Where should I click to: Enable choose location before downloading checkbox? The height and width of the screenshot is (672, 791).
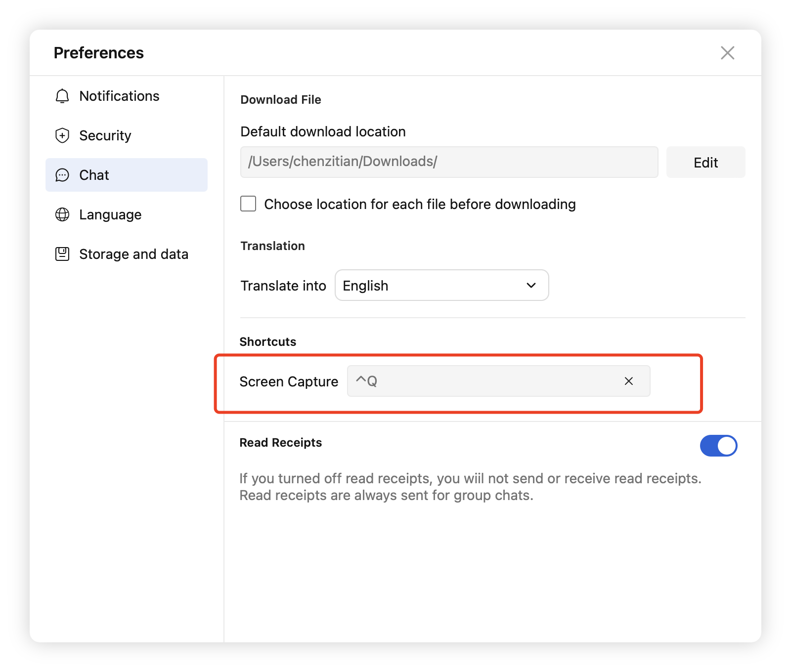(x=248, y=204)
